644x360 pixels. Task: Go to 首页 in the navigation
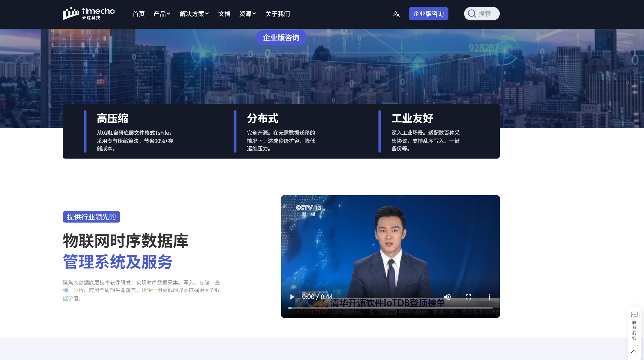click(138, 14)
